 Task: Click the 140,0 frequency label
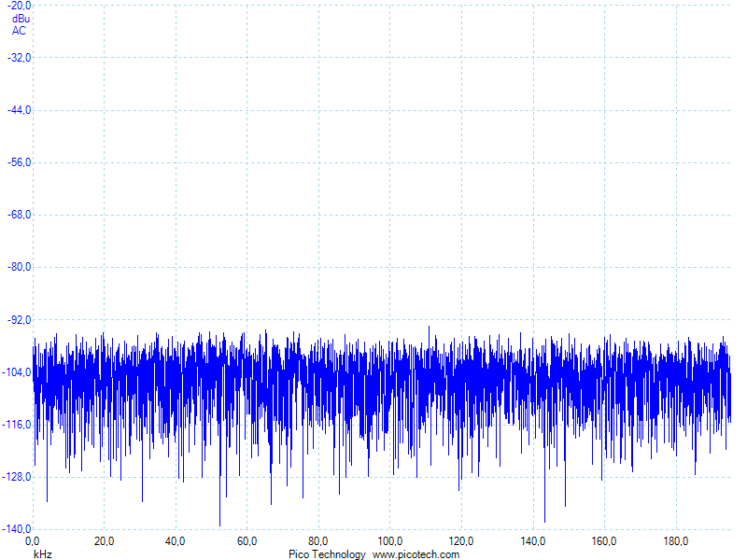click(532, 541)
